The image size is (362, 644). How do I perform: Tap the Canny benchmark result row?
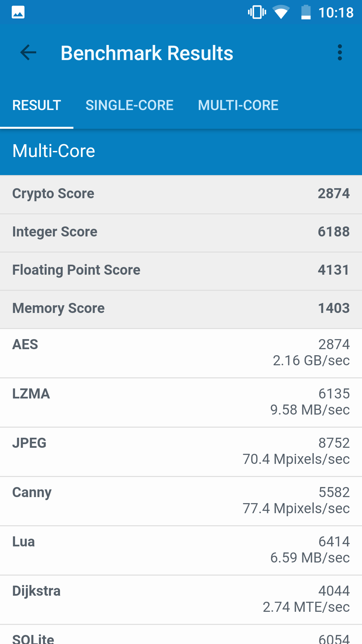click(181, 501)
